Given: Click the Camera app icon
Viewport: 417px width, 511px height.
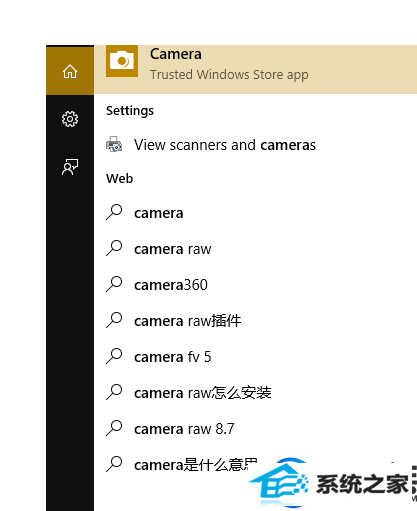Looking at the screenshot, I should pos(122,61).
